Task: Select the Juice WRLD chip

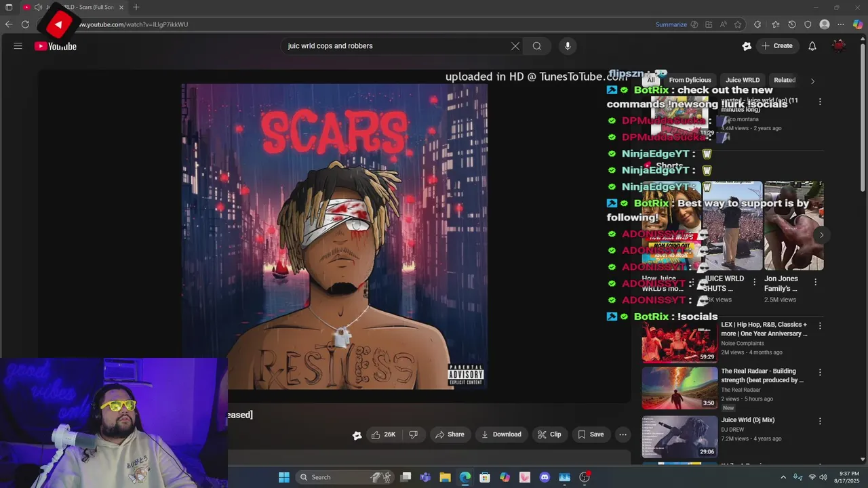Action: [743, 80]
